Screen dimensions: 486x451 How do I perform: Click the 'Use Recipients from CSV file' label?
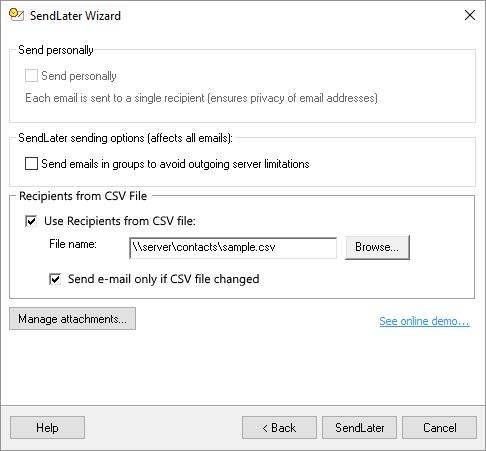pyautogui.click(x=120, y=221)
